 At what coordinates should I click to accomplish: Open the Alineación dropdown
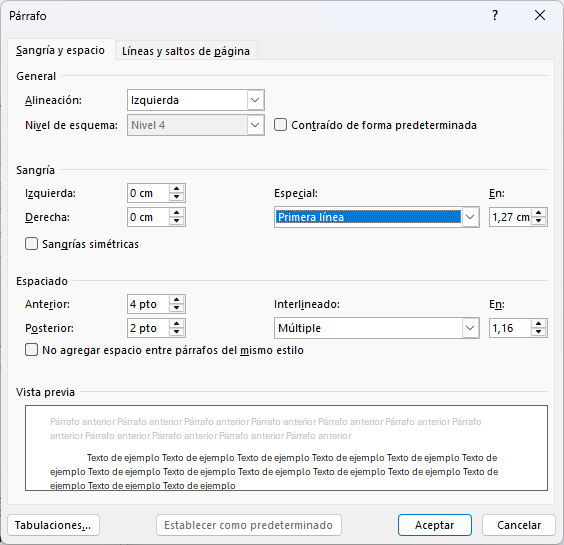(196, 100)
